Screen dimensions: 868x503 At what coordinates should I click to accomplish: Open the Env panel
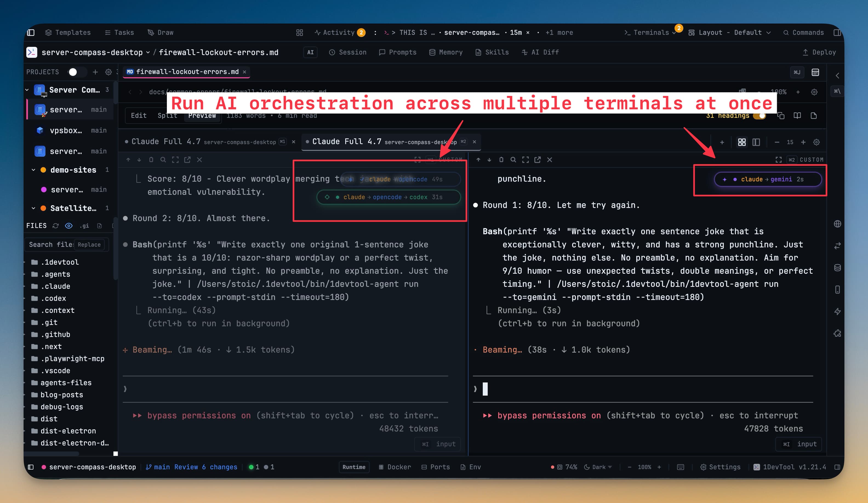tap(470, 467)
